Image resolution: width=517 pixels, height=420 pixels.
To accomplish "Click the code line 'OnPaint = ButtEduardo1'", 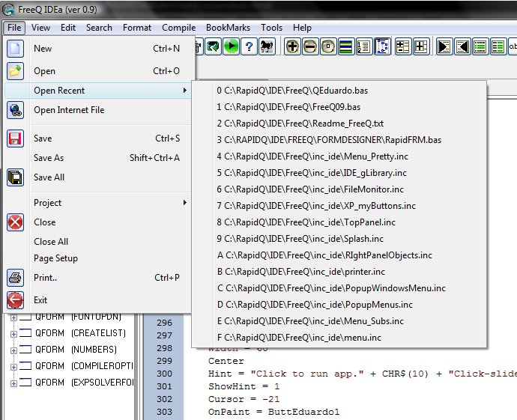I will [273, 412].
